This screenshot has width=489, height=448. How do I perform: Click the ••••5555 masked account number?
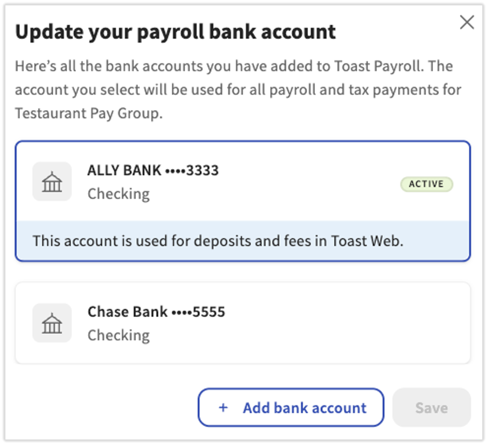[x=198, y=312]
